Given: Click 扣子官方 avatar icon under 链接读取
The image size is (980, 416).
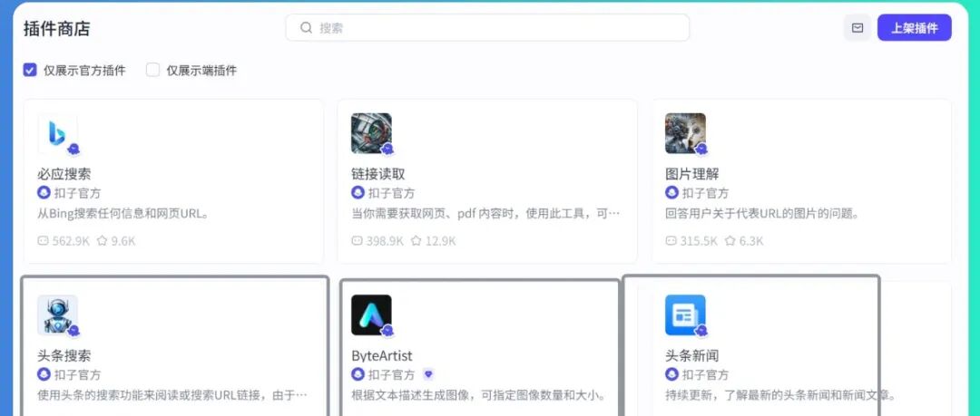Looking at the screenshot, I should pos(358,192).
